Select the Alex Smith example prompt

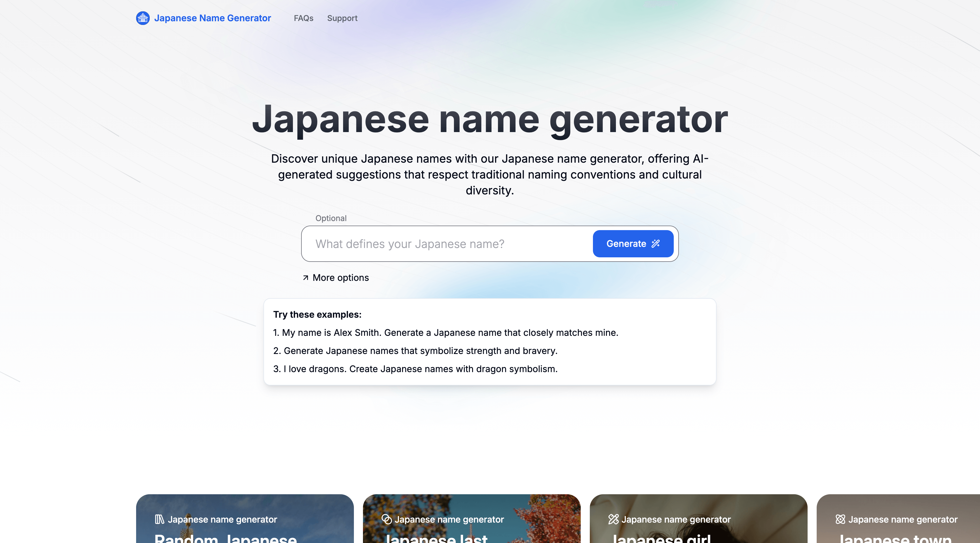445,333
